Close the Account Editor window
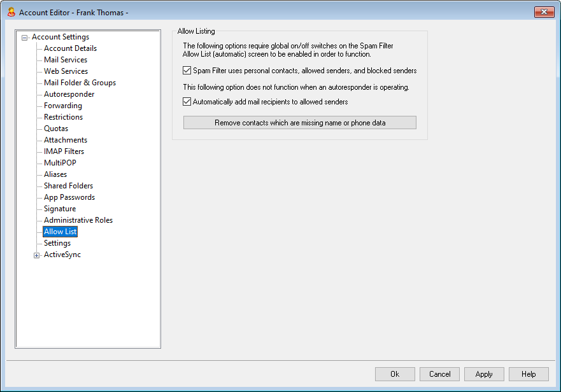561x392 pixels. (543, 12)
